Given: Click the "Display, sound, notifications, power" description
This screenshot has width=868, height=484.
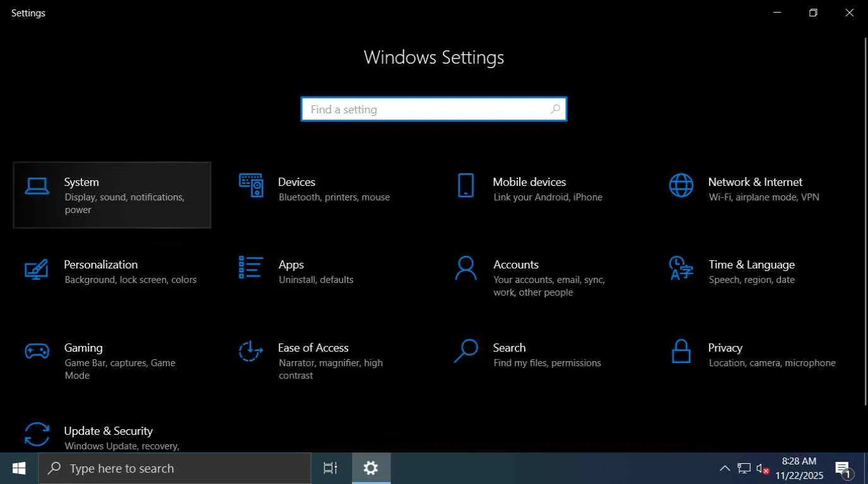Looking at the screenshot, I should pos(124,204).
